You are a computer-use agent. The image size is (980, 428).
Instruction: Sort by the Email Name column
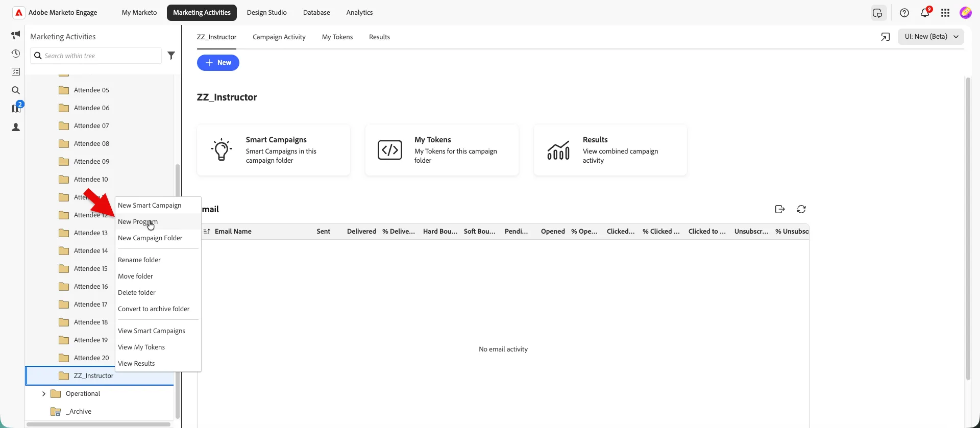click(233, 232)
